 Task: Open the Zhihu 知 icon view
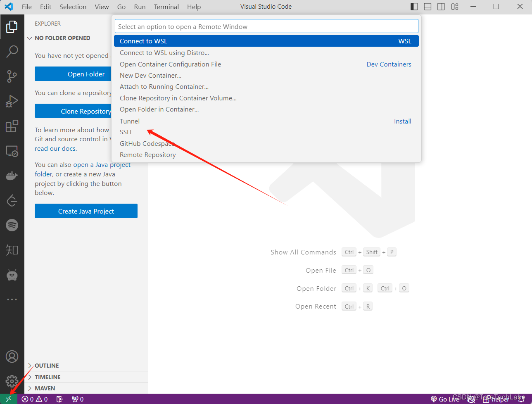click(12, 250)
